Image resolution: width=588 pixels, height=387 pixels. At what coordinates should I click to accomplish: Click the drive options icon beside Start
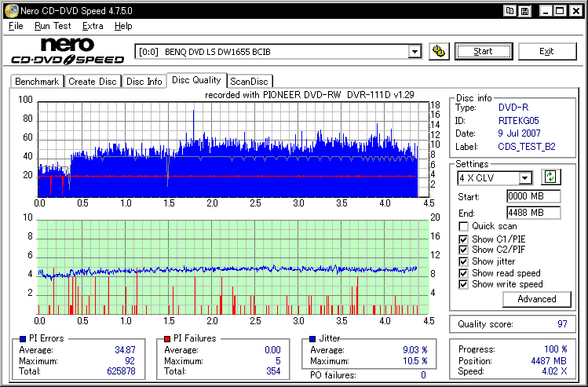439,51
